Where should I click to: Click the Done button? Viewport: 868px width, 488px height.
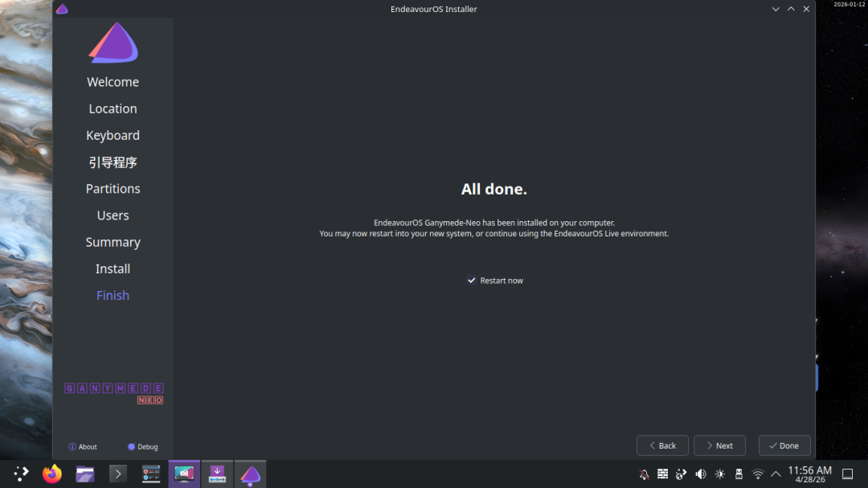coord(784,445)
